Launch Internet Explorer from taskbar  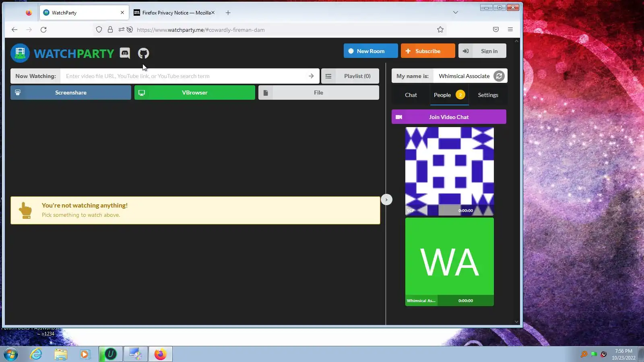[36, 354]
